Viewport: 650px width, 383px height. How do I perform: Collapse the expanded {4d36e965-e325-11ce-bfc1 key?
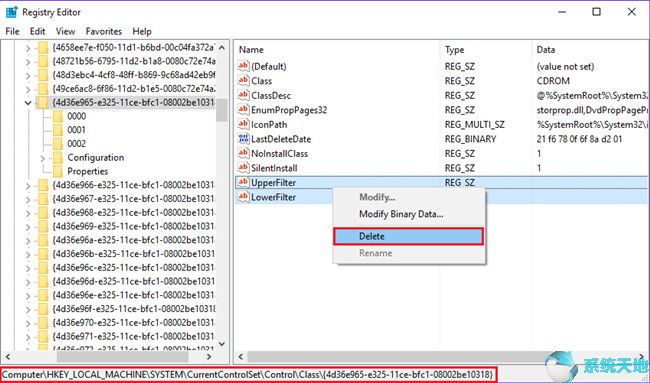[x=28, y=103]
